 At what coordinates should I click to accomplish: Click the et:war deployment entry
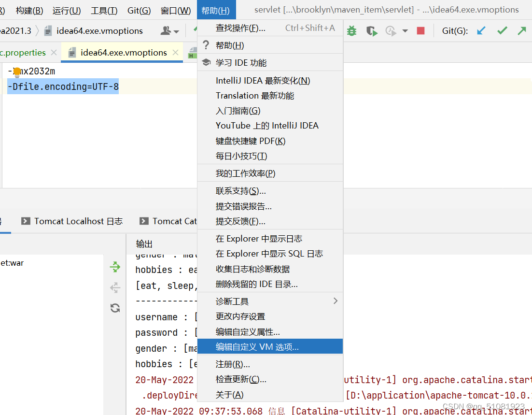coord(12,263)
